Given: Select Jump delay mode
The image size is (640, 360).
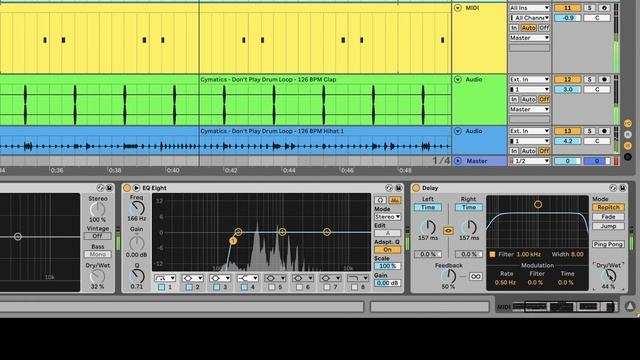Looking at the screenshot, I should click(608, 226).
